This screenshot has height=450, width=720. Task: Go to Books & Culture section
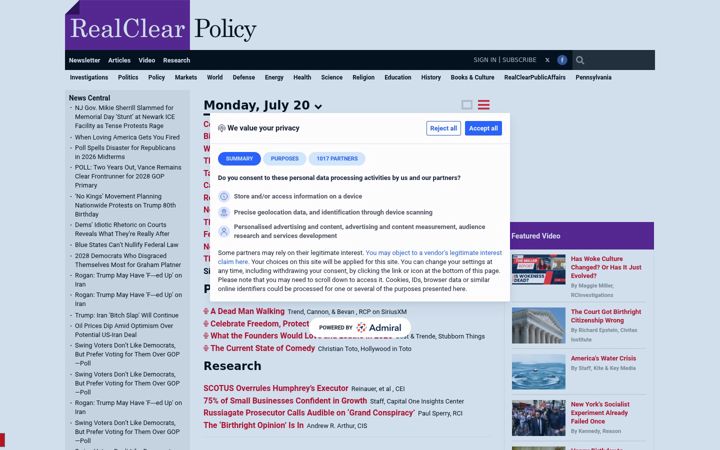pos(472,78)
